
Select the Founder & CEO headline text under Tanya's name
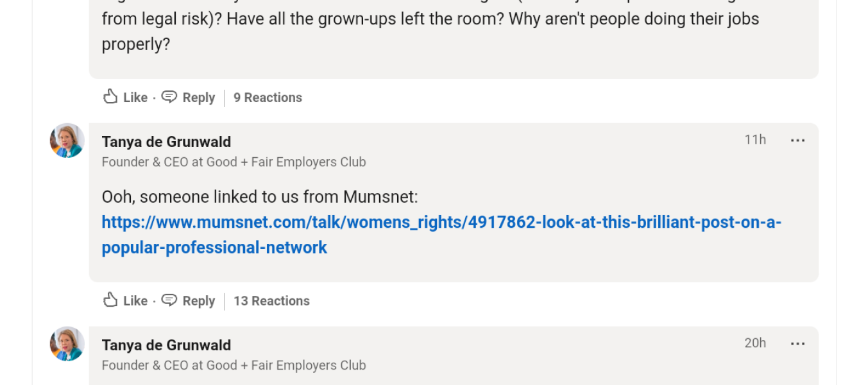234,162
